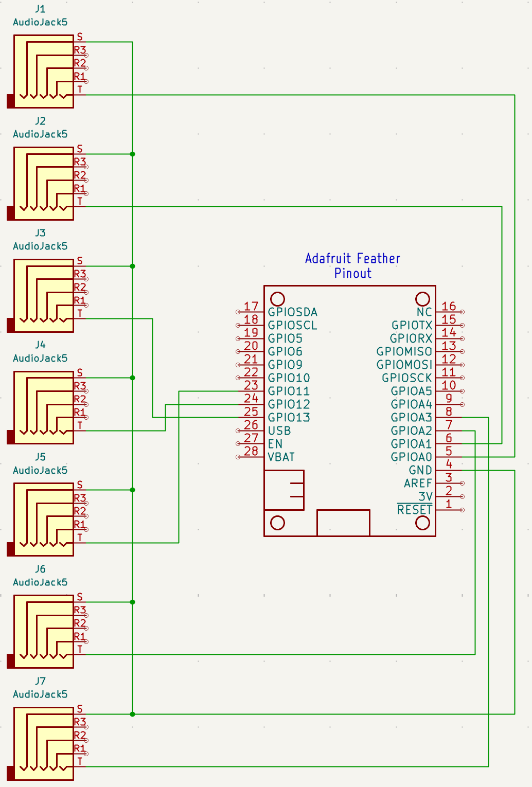Select the GPIOA2 pin label
The image size is (532, 787).
(412, 431)
